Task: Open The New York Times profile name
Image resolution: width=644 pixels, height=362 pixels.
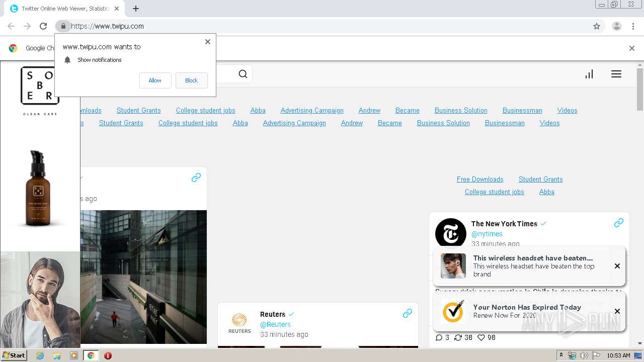Action: (x=504, y=224)
